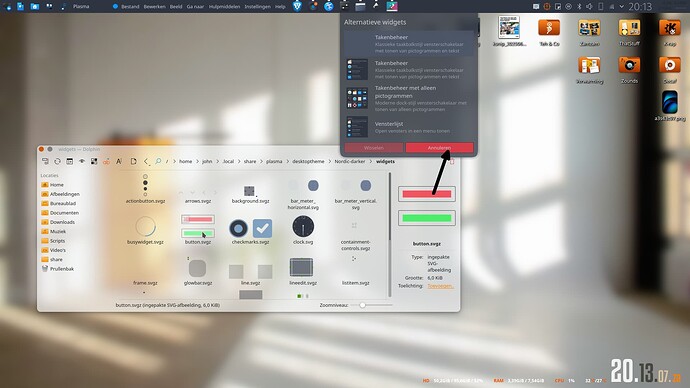The height and width of the screenshot is (388, 690).
Task: Select the line.svgz file icon
Action: pos(250,271)
